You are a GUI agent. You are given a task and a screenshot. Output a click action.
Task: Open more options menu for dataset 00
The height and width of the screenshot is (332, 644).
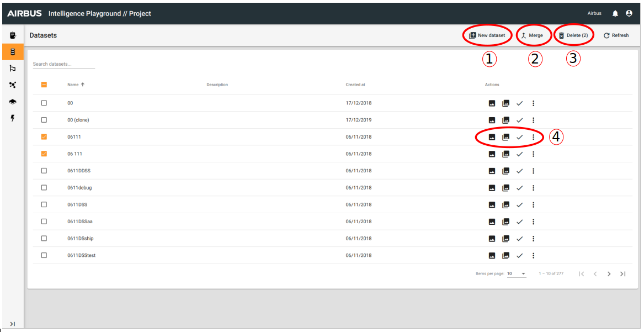click(533, 103)
